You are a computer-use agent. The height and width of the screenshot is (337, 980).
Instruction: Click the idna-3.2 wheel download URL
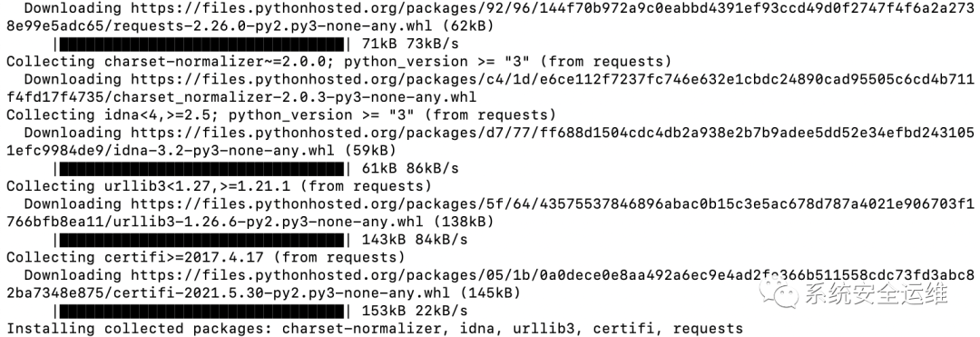coord(490,142)
